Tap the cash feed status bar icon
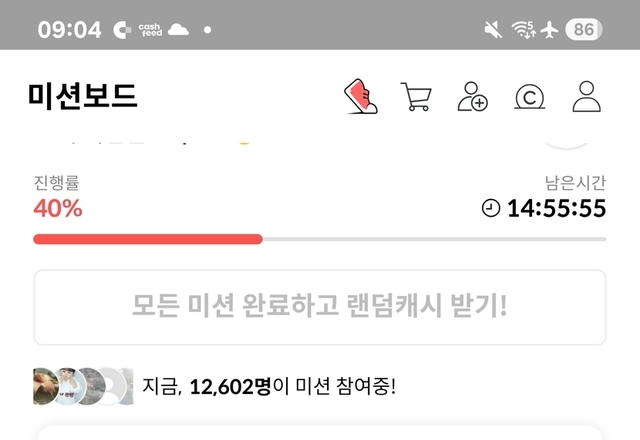This screenshot has width=640, height=440. pyautogui.click(x=150, y=30)
